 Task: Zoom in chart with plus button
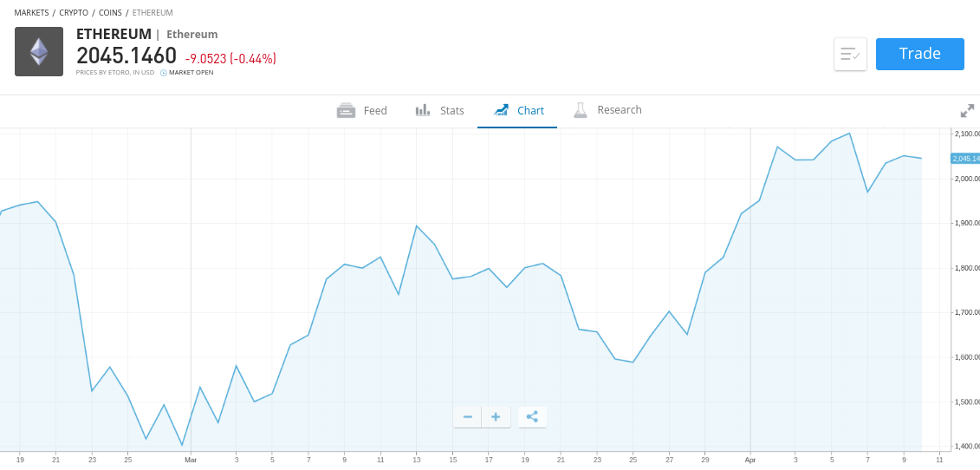tap(496, 417)
